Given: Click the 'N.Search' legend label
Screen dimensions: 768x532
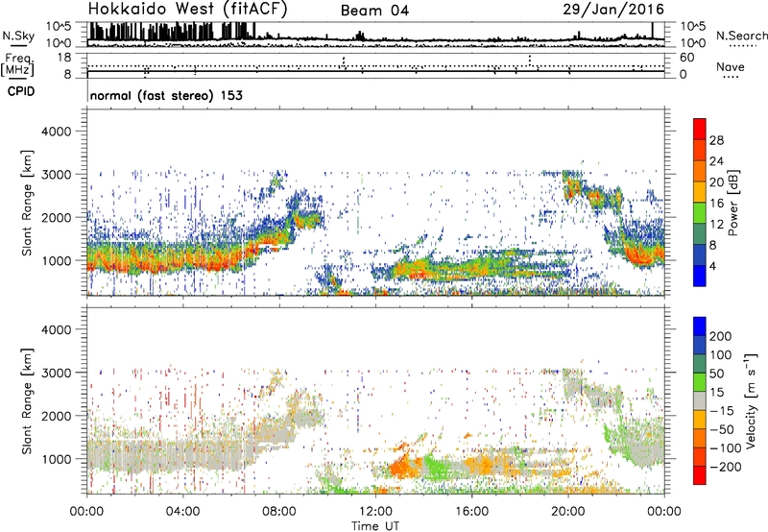Looking at the screenshot, I should pyautogui.click(x=741, y=36).
